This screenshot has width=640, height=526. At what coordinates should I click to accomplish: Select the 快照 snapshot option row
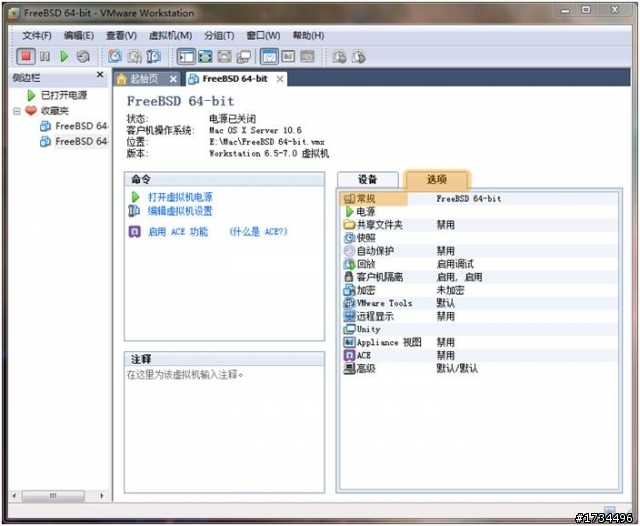pos(478,238)
